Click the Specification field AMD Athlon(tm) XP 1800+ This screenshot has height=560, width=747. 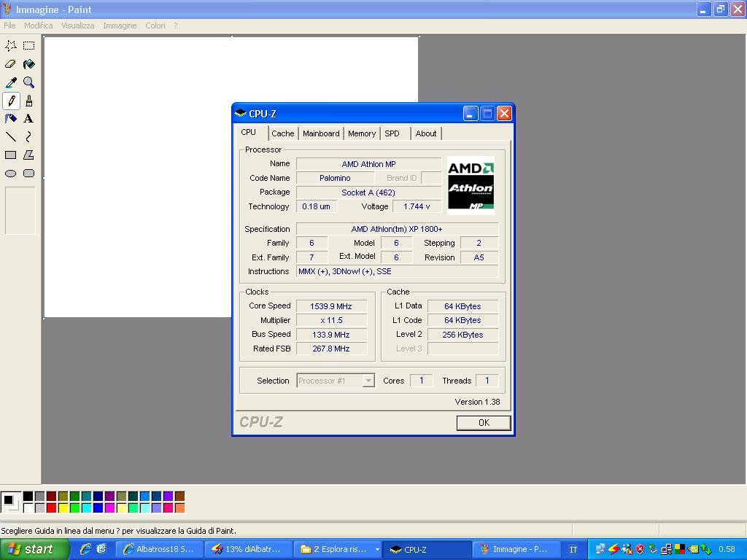click(397, 229)
